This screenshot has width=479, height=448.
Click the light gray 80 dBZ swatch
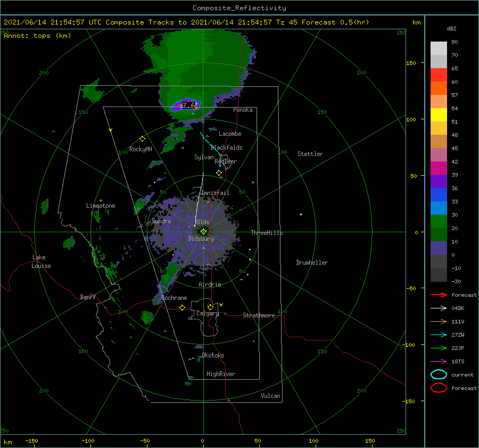point(439,48)
